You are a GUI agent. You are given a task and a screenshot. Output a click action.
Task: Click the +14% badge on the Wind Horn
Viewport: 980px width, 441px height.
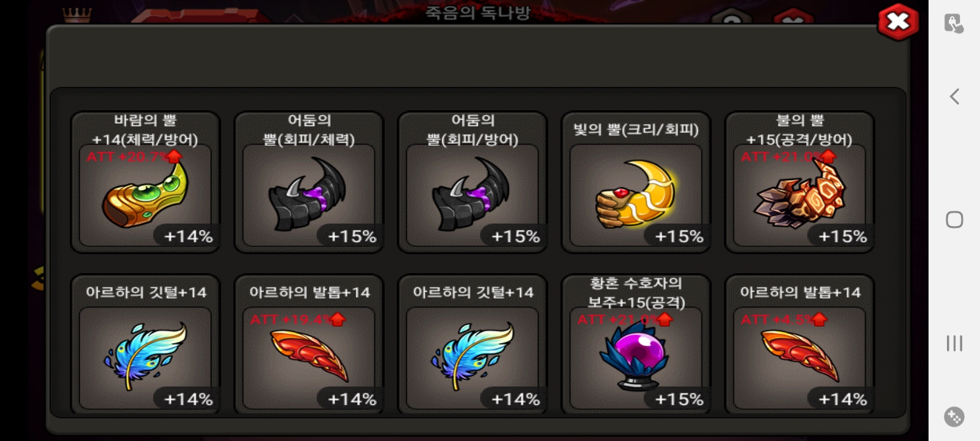pos(188,236)
